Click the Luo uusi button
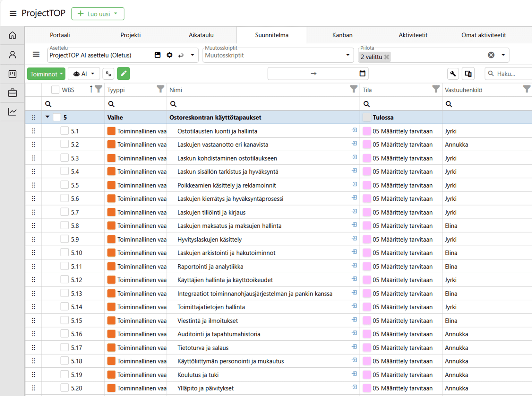The height and width of the screenshot is (396, 532). (x=98, y=14)
